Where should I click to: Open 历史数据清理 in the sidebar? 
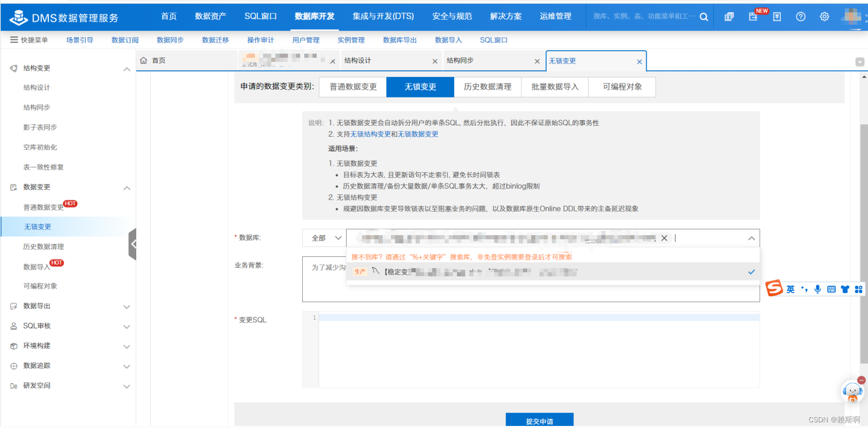tap(44, 247)
